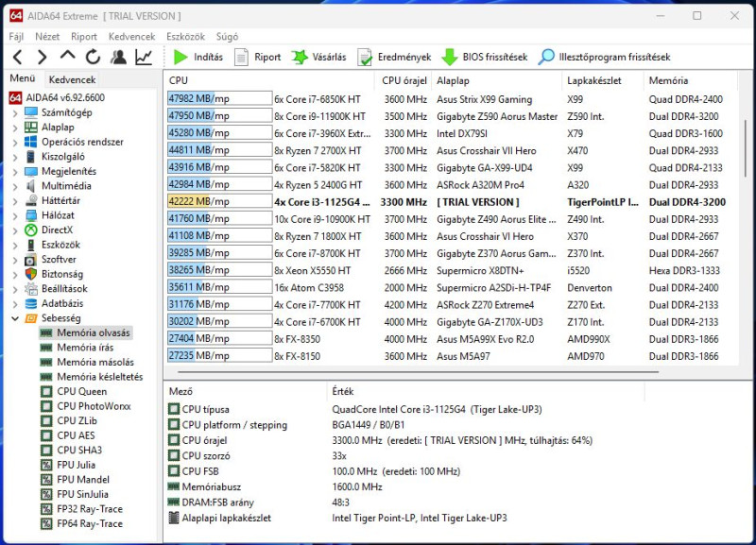The height and width of the screenshot is (545, 756).
Task: Select the Beállítások settings icon
Action: (31, 289)
